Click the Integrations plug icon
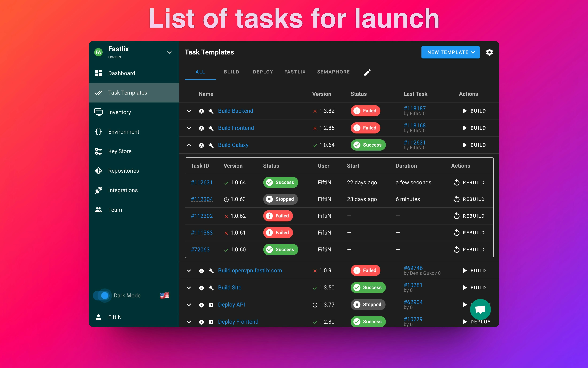Viewport: 588px width, 368px height. pos(98,190)
